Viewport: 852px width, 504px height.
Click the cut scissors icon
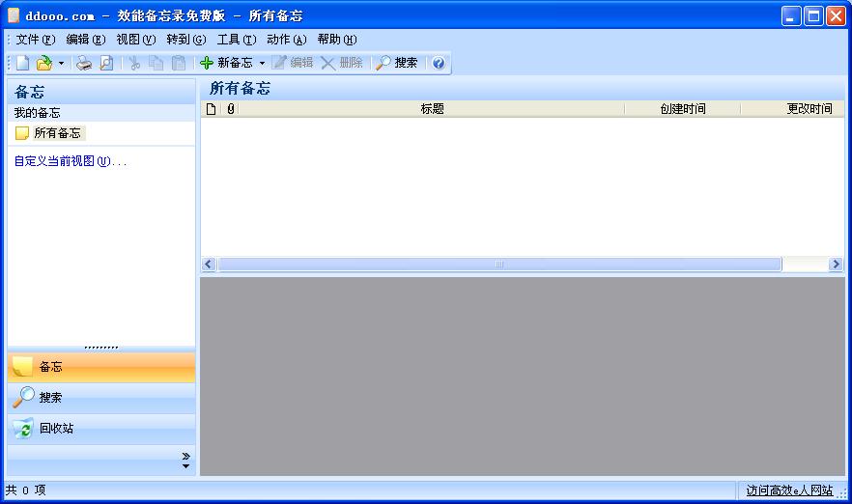click(134, 63)
